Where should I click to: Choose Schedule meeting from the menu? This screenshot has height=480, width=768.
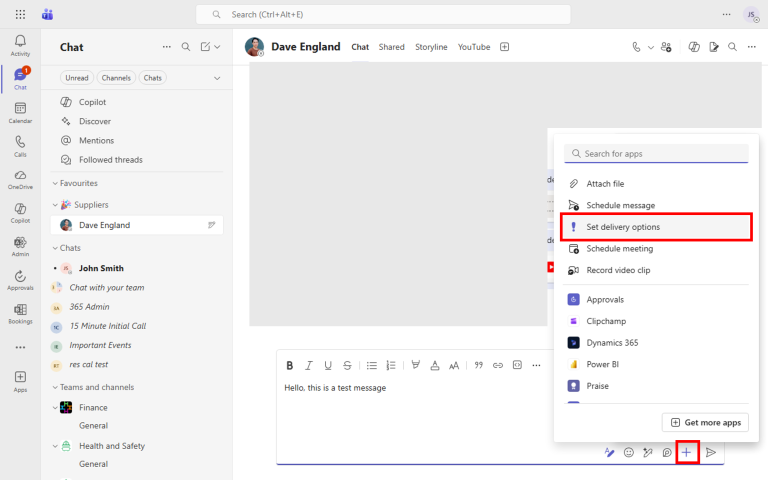[619, 248]
